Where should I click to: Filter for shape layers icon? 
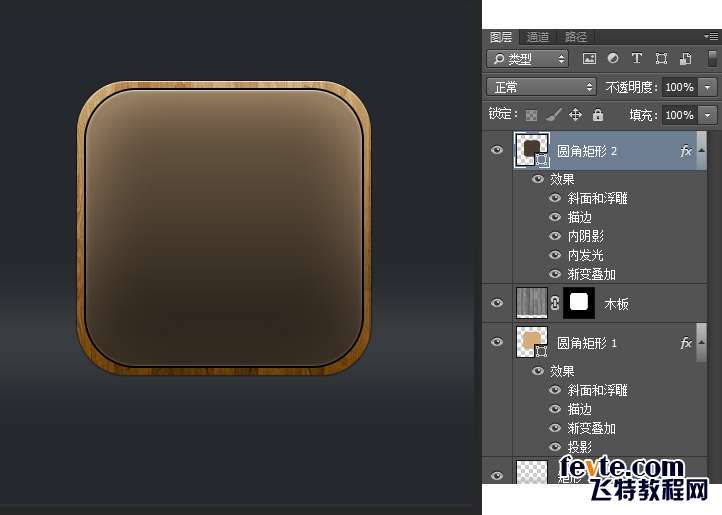coord(661,59)
